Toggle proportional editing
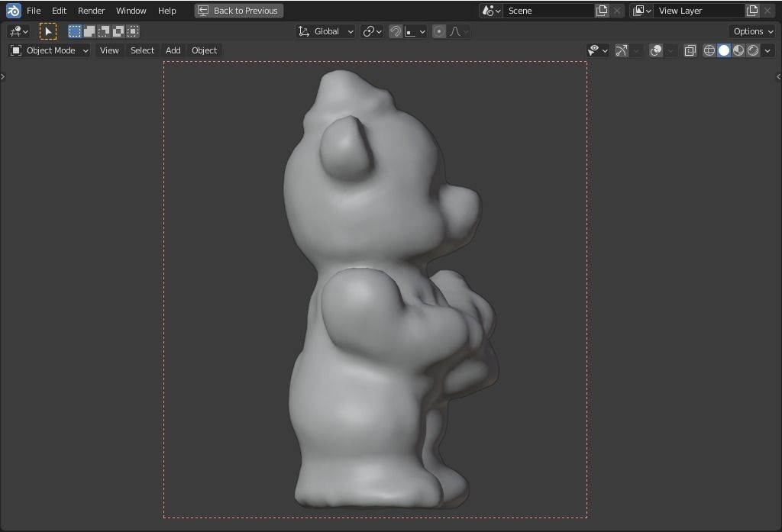The width and height of the screenshot is (782, 532). (439, 31)
